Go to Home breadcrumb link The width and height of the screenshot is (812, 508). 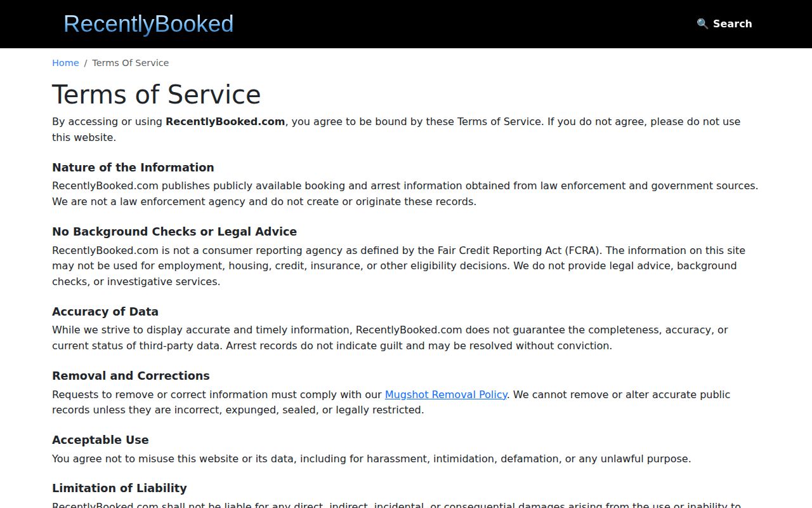65,63
